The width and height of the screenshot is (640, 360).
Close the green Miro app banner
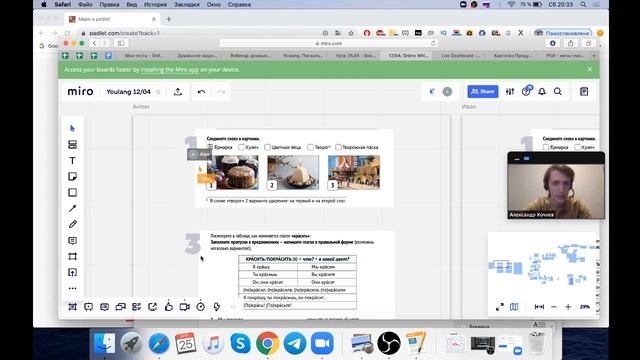[x=590, y=69]
